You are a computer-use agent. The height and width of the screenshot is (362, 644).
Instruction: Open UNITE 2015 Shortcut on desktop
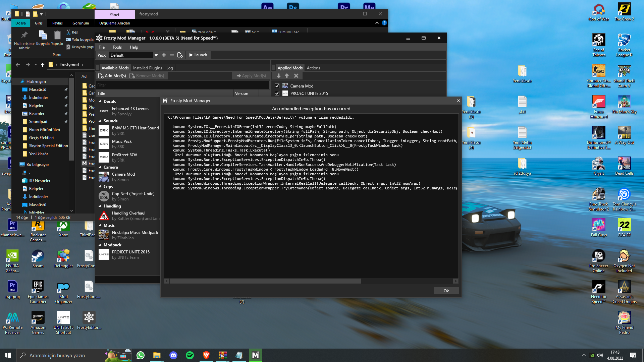(x=63, y=323)
